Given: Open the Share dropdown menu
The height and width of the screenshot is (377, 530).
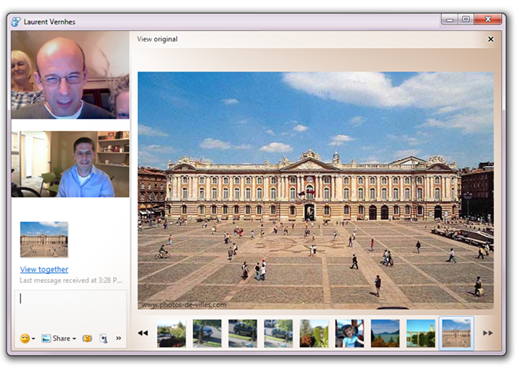Looking at the screenshot, I should tap(58, 338).
